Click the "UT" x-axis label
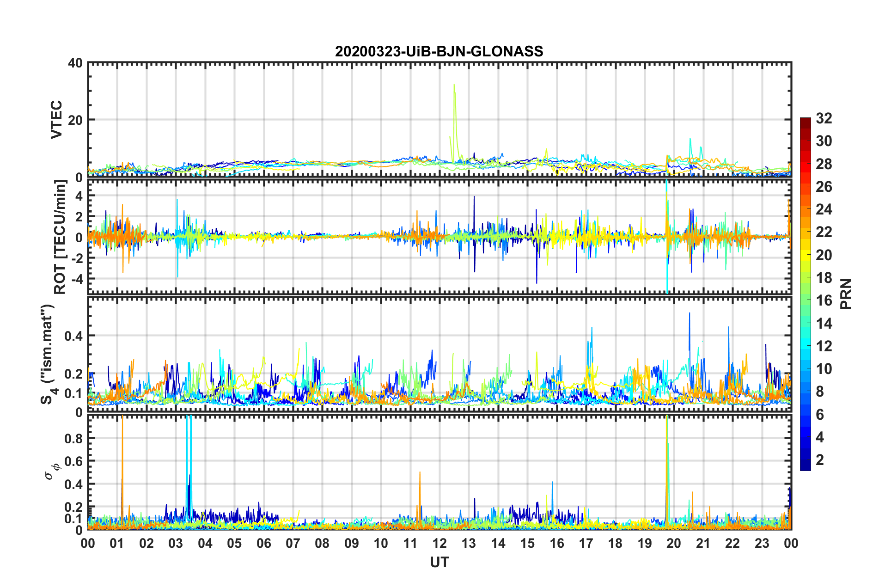 click(x=439, y=562)
